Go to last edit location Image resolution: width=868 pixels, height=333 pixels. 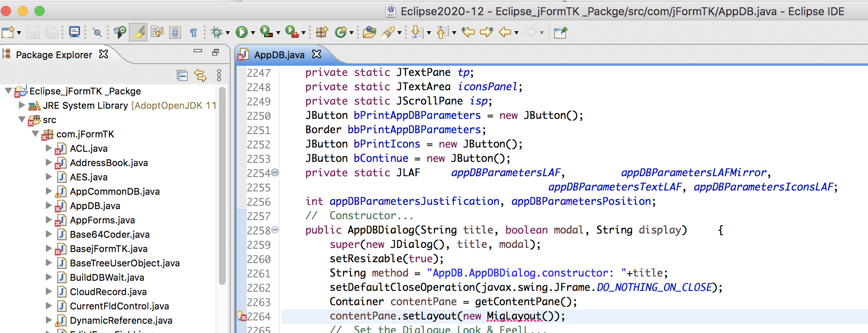pos(468,32)
